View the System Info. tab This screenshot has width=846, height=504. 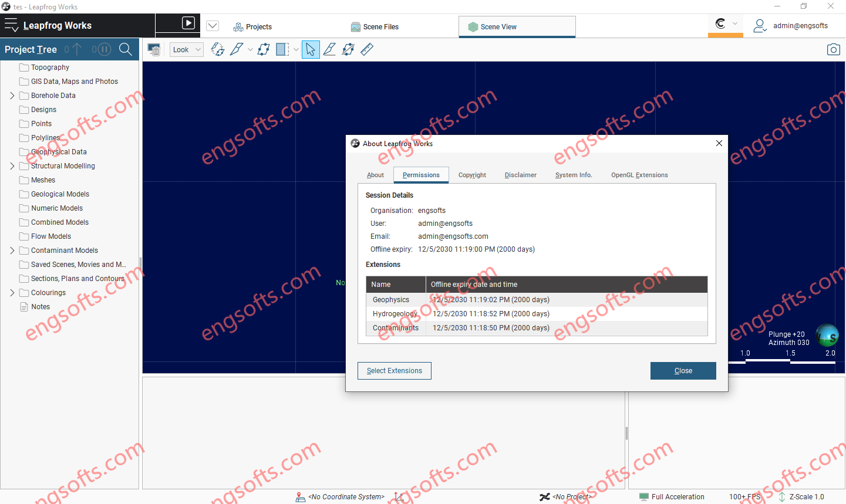point(574,175)
